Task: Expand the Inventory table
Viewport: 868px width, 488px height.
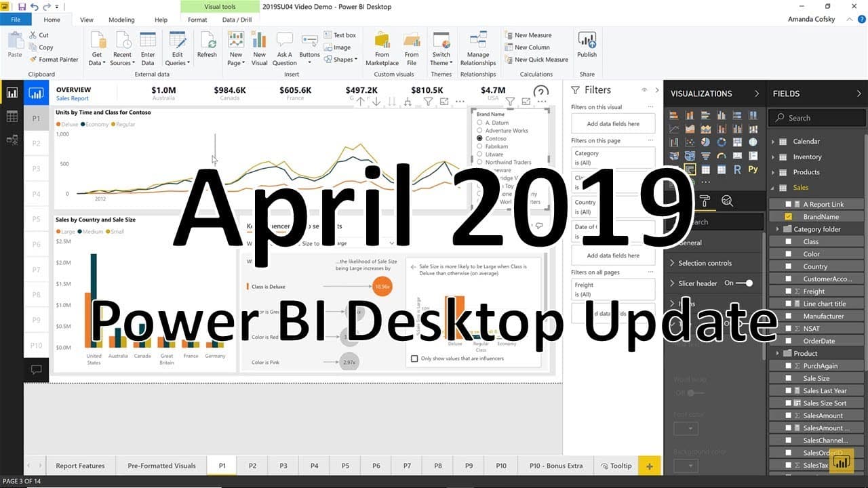Action: coord(773,157)
